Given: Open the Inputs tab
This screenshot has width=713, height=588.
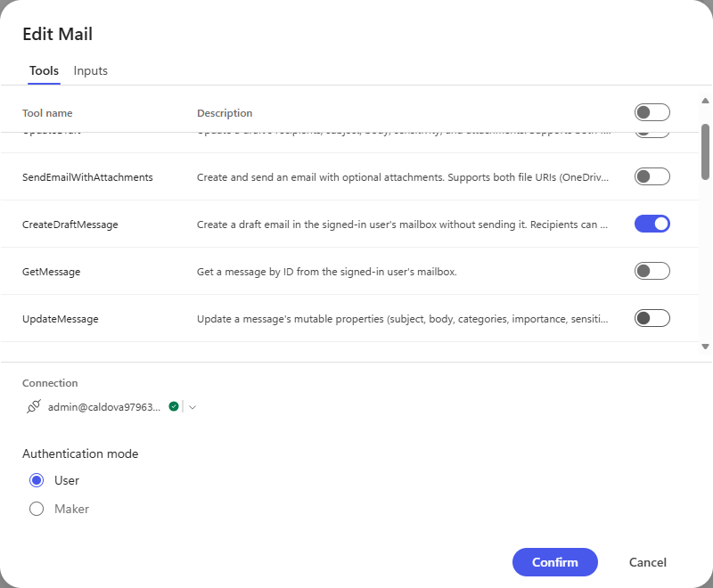Looking at the screenshot, I should (x=91, y=71).
